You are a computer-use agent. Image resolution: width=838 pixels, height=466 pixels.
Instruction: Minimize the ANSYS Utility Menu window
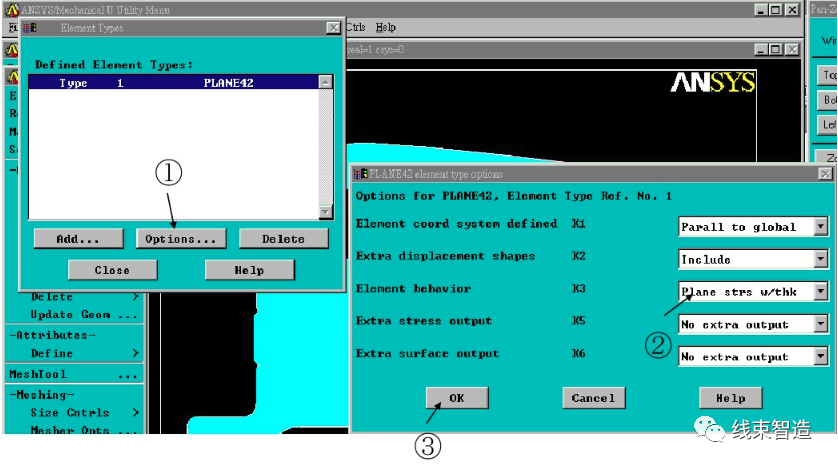[761, 10]
